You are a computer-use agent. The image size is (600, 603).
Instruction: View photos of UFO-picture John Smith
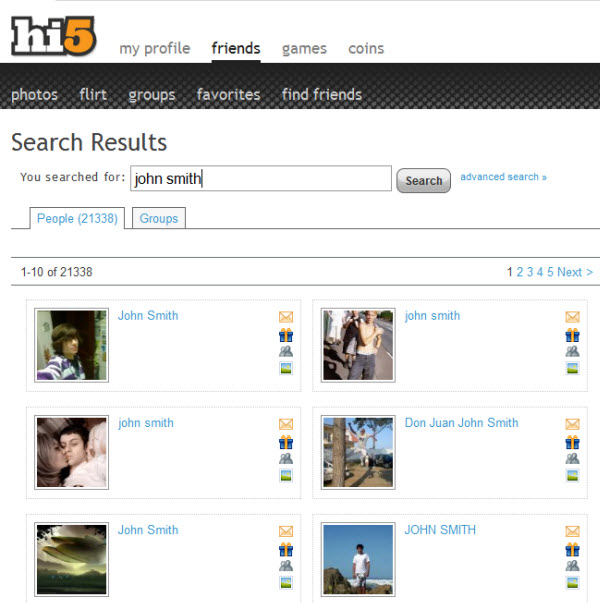coord(286,583)
